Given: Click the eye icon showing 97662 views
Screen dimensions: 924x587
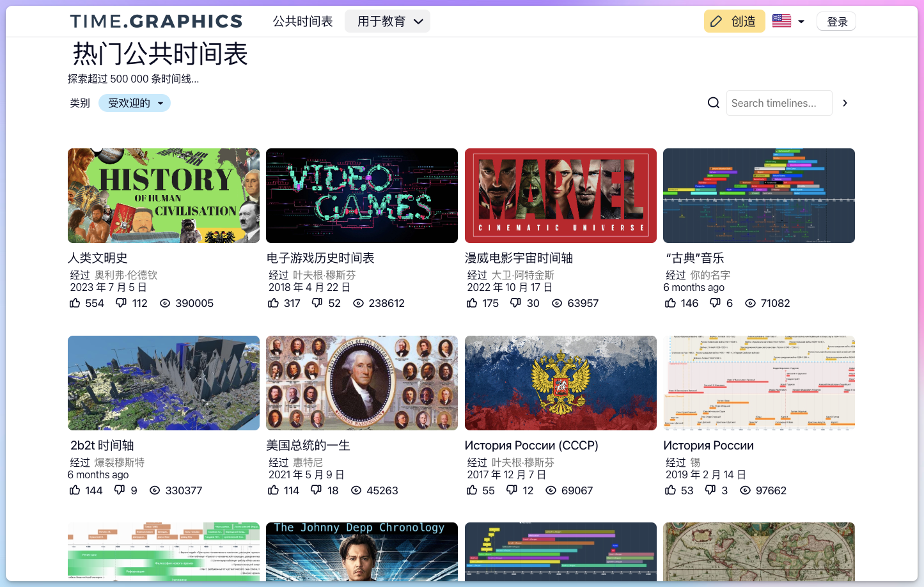Looking at the screenshot, I should [745, 490].
